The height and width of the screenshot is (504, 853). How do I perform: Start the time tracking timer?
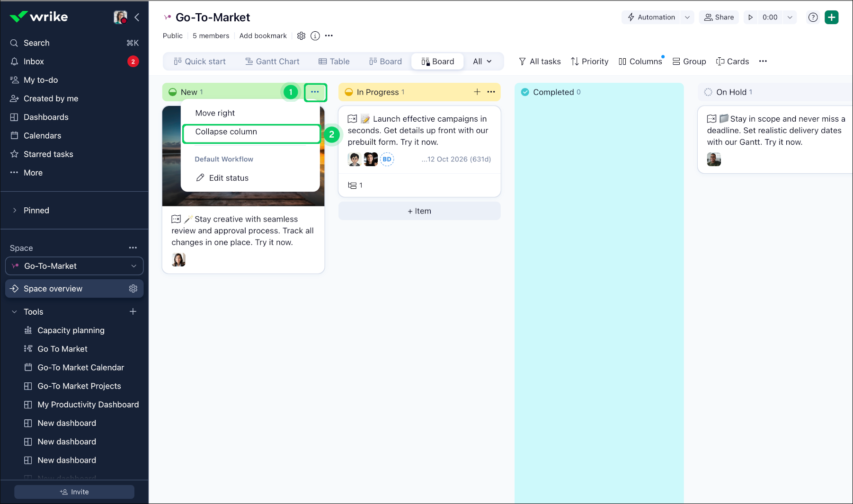(750, 17)
